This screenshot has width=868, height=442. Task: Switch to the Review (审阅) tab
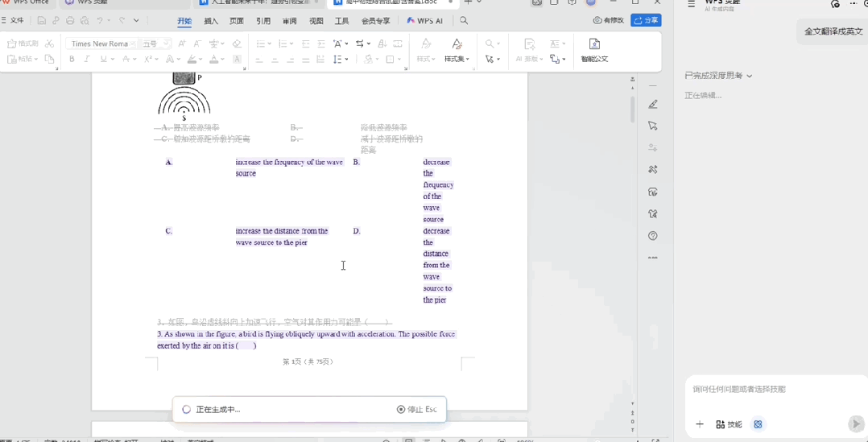tap(290, 21)
